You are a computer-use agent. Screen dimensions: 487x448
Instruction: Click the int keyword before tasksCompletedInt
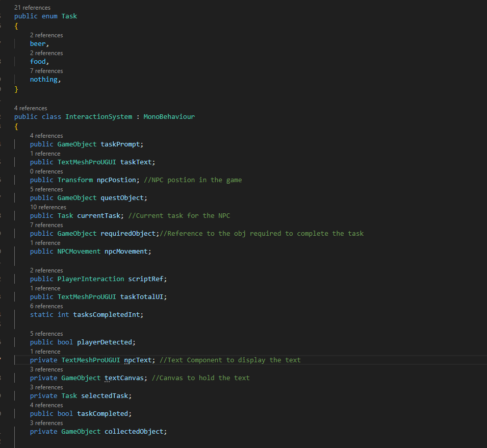point(63,315)
